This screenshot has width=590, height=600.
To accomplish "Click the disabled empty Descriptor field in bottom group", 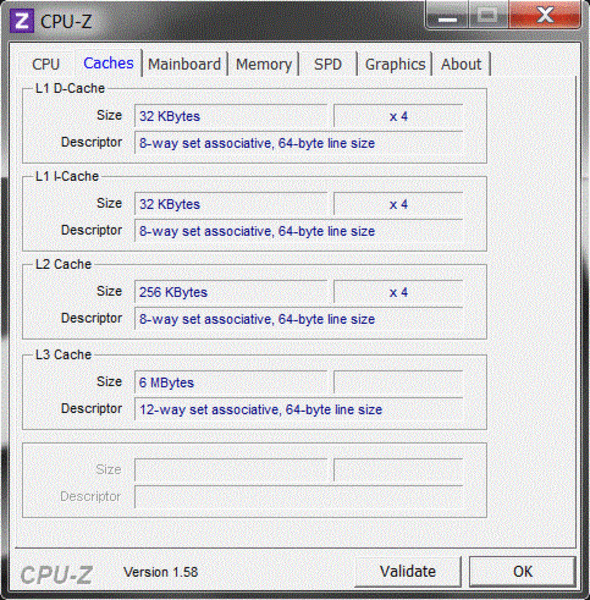I will coord(299,497).
